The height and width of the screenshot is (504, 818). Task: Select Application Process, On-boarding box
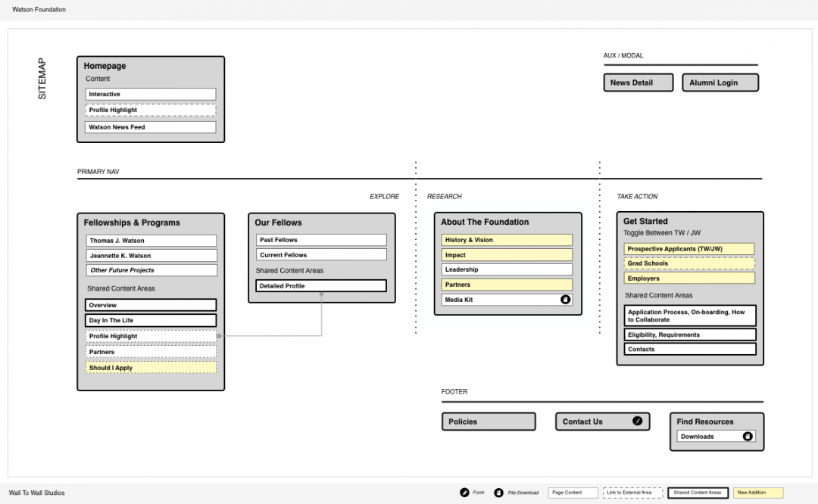[x=690, y=316]
